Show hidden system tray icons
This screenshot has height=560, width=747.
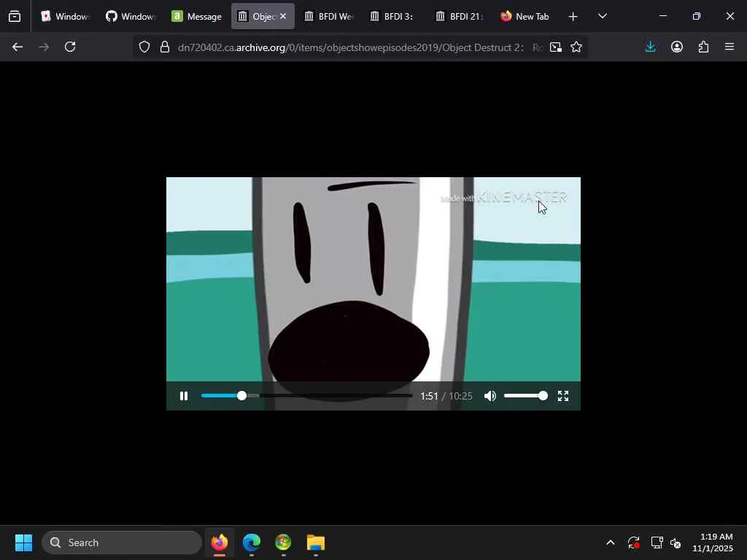[611, 542]
